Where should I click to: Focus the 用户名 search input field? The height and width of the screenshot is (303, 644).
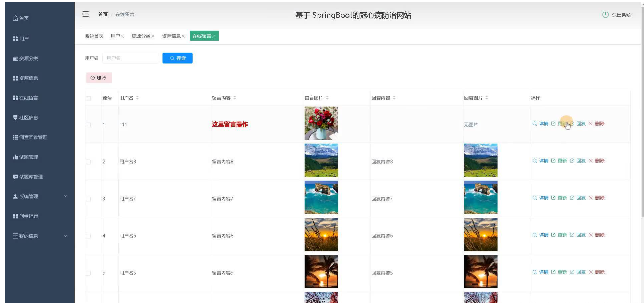pyautogui.click(x=130, y=58)
